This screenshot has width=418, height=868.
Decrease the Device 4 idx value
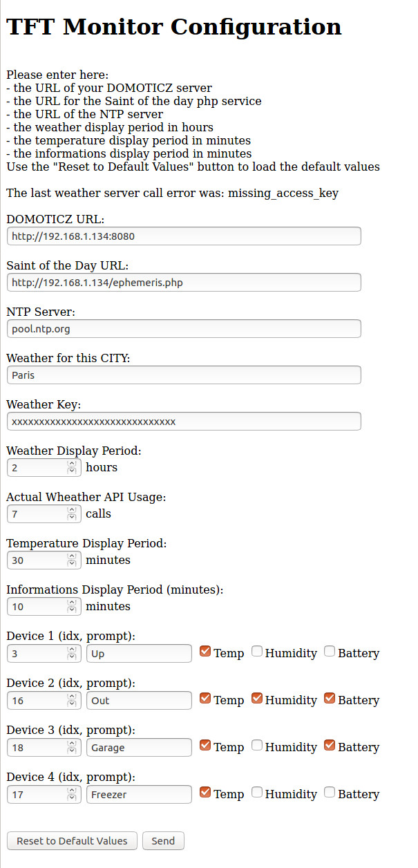[72, 798]
